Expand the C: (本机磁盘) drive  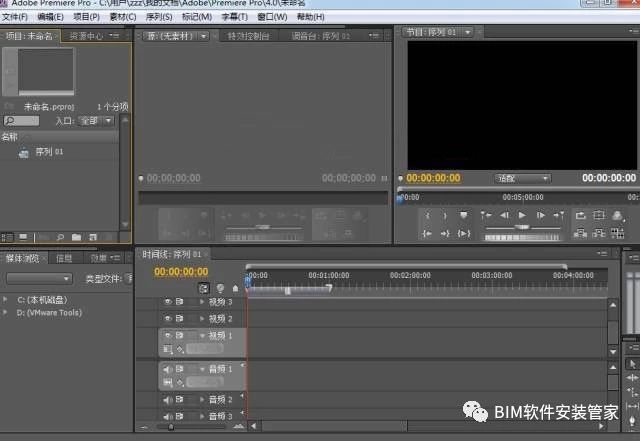5,299
